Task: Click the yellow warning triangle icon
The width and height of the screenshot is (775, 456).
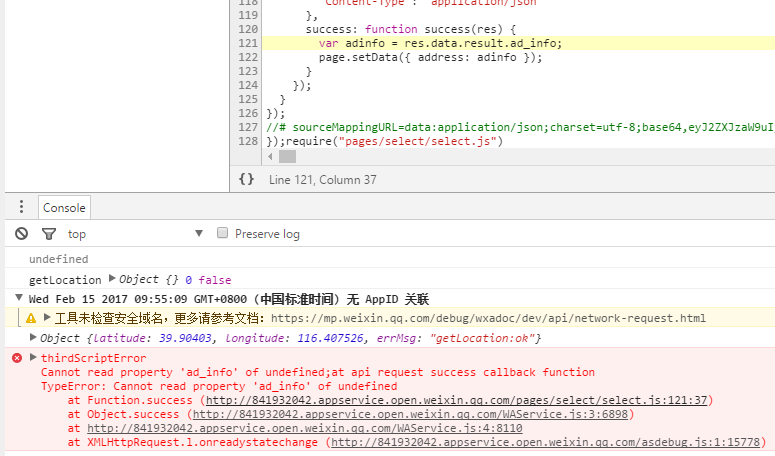Action: (x=31, y=318)
